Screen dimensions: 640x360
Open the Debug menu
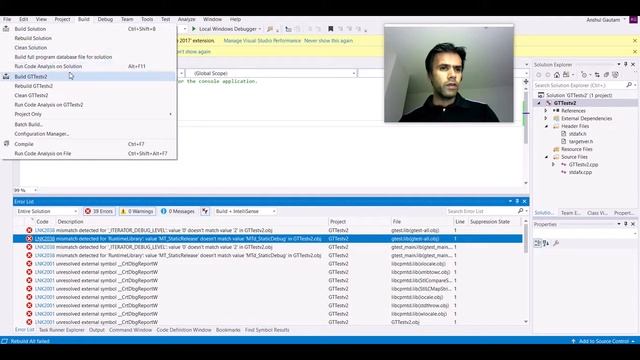pyautogui.click(x=105, y=19)
